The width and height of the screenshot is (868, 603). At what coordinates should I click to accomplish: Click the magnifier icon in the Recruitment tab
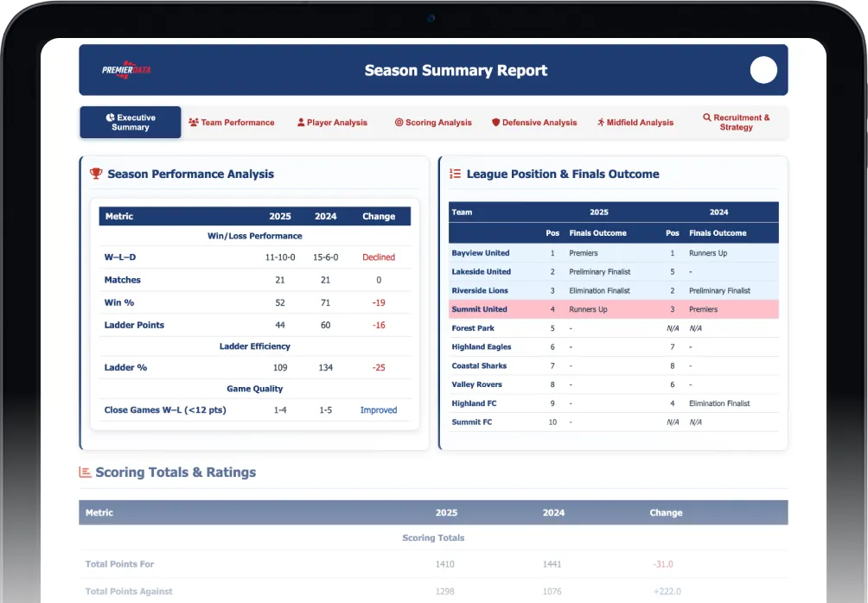(707, 117)
